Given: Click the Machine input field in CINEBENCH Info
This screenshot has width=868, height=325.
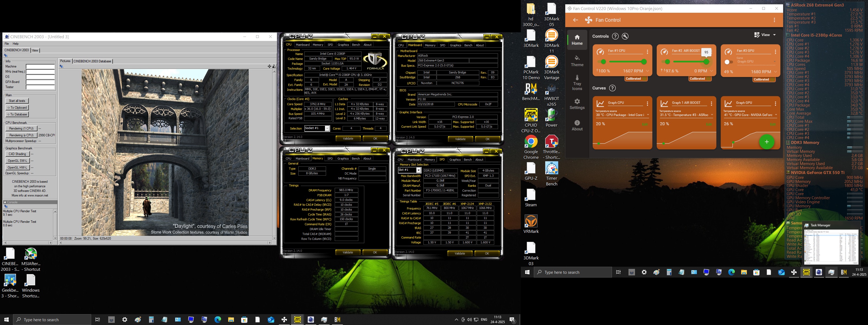Looking at the screenshot, I should pos(40,67).
